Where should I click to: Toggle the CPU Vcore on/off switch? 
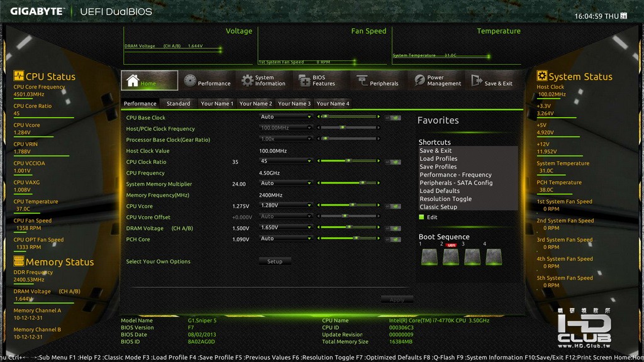click(x=393, y=206)
